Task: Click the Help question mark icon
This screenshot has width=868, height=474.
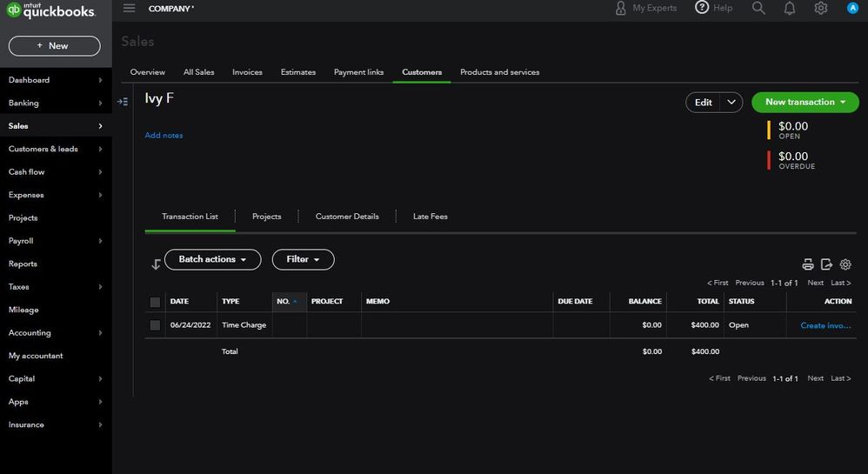Action: tap(702, 8)
